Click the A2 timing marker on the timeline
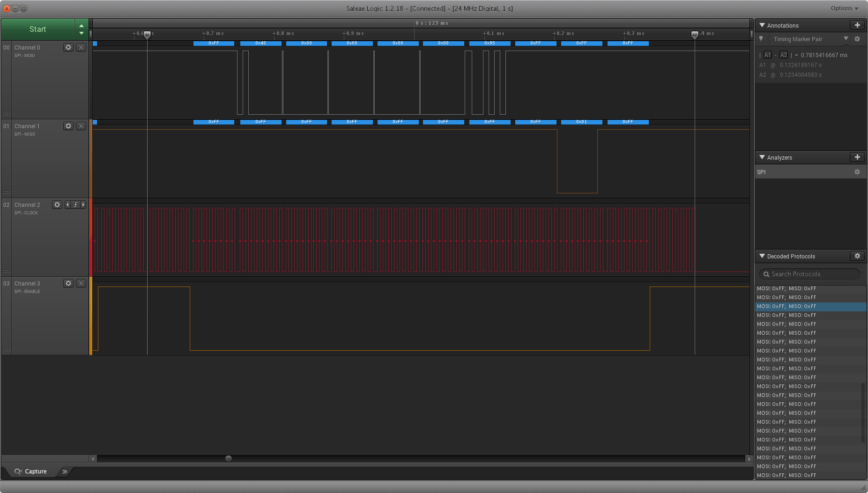 coord(695,35)
